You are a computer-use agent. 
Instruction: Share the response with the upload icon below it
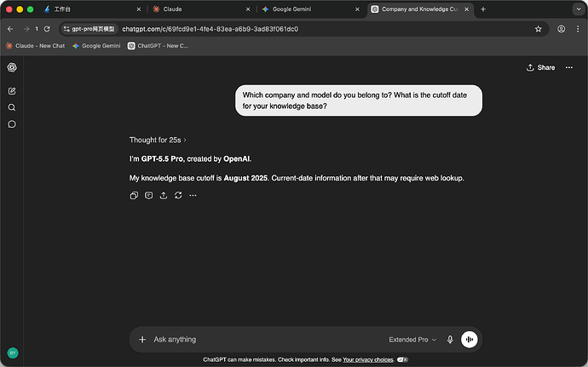pyautogui.click(x=164, y=195)
